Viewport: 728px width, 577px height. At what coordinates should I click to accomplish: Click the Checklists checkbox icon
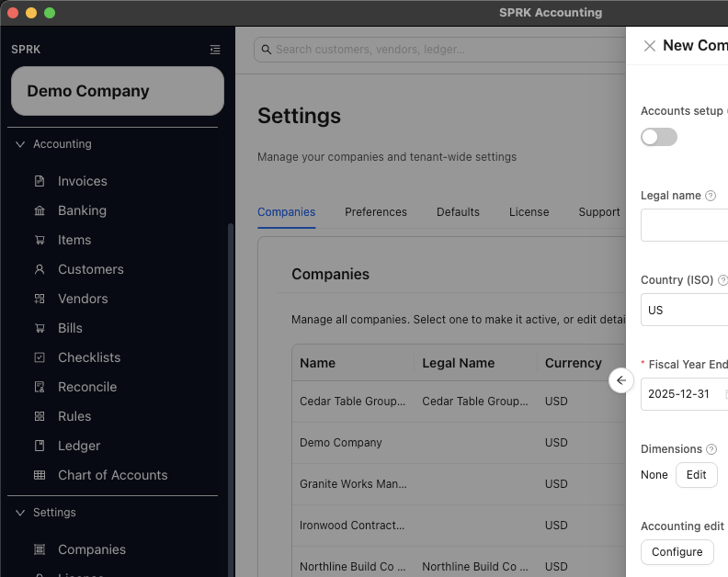tap(40, 357)
